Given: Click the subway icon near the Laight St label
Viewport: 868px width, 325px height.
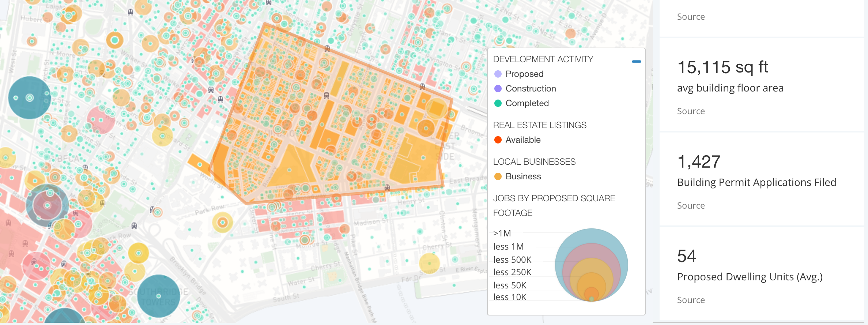Looking at the screenshot, I should pyautogui.click(x=131, y=12).
